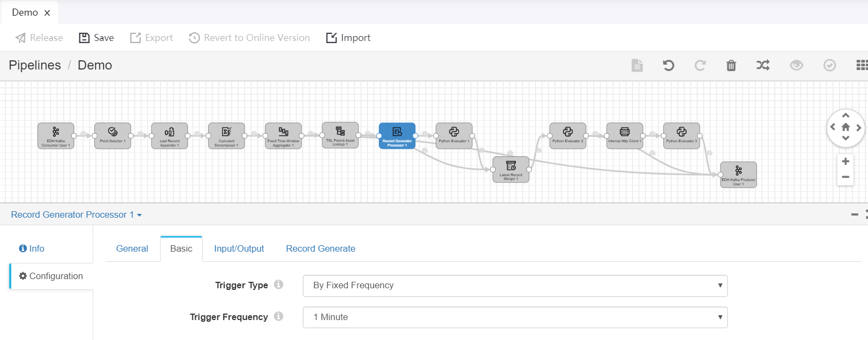This screenshot has width=868, height=340.
Task: Select the EDH Kafka Producer User 1 node
Action: pos(738,175)
